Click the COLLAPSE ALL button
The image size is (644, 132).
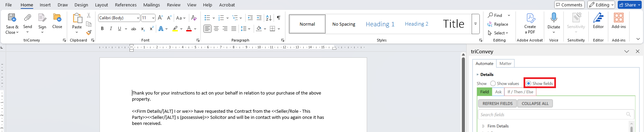point(535,104)
